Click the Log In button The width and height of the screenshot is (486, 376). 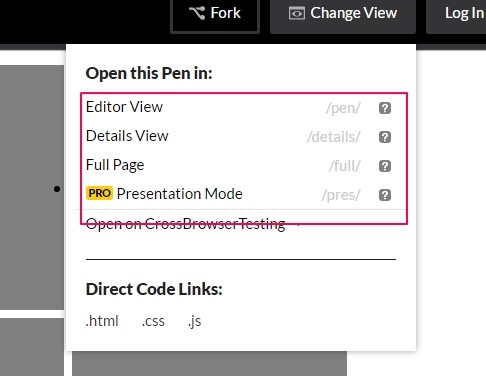(x=464, y=14)
